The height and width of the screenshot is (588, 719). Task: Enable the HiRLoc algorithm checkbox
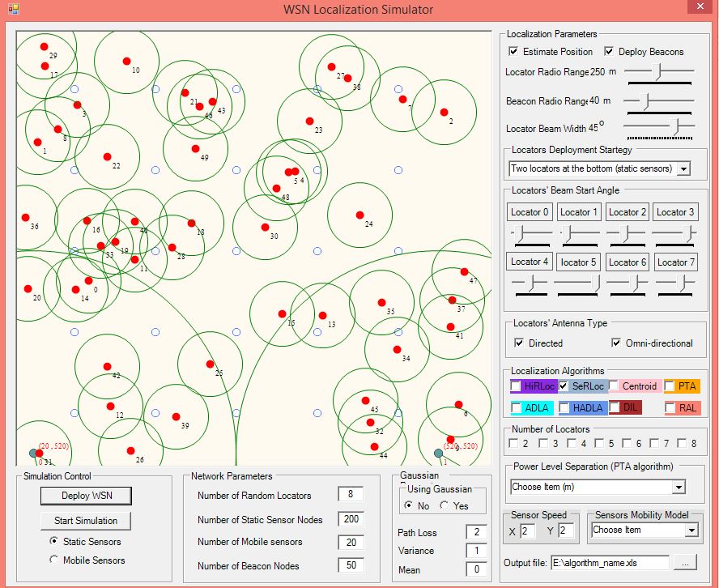coord(516,386)
